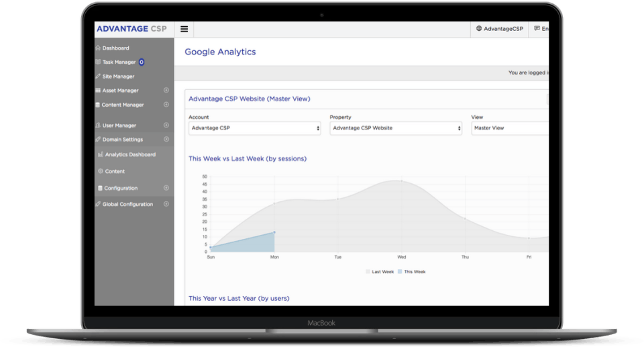Click the Domain Settings icon
Screen dimensions: 644x347
tap(98, 140)
